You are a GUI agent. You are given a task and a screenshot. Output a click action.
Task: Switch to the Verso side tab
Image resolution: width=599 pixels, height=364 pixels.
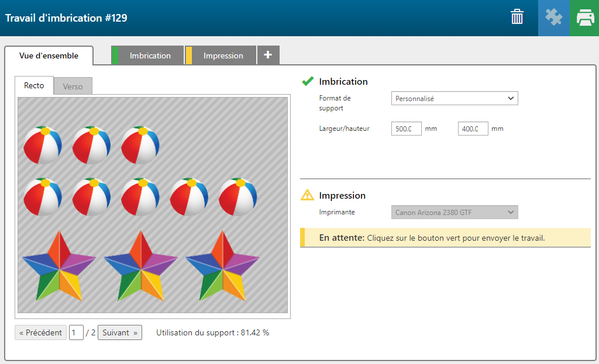coord(73,86)
